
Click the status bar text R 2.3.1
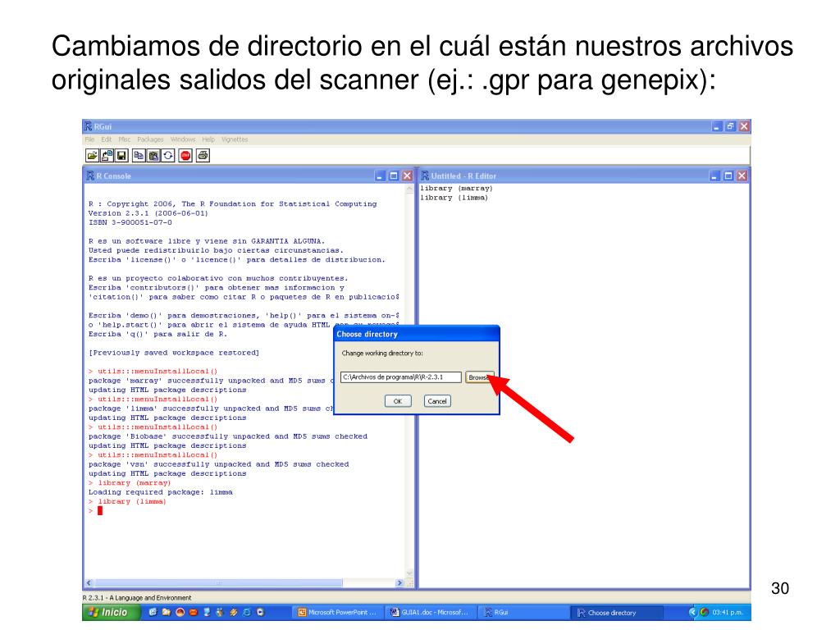pos(137,598)
